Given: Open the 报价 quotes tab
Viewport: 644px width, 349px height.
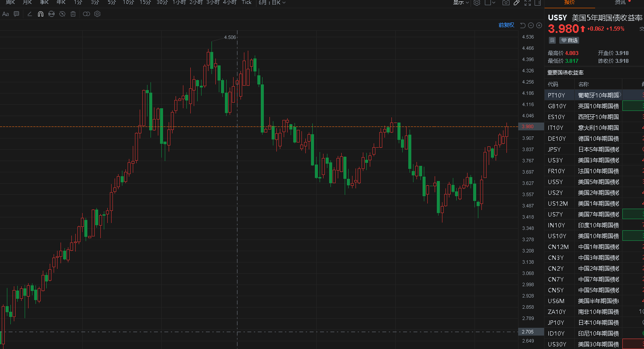Looking at the screenshot, I should (x=570, y=3).
